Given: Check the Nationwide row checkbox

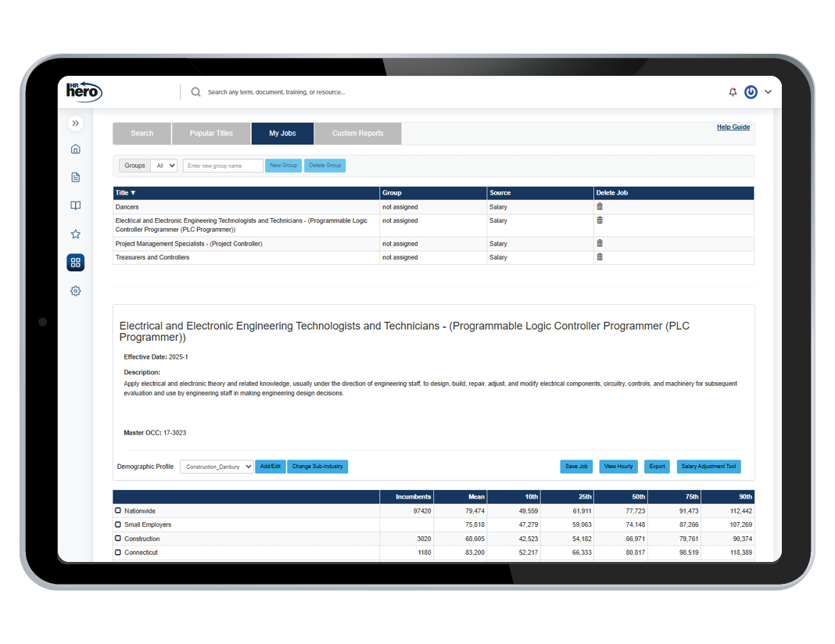Looking at the screenshot, I should (118, 510).
